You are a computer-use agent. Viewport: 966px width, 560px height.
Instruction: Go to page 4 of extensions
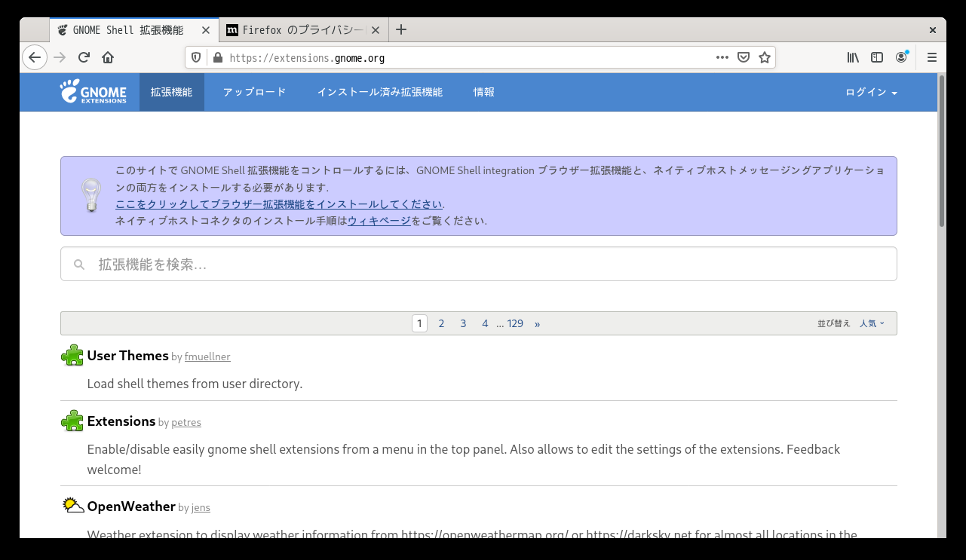pyautogui.click(x=485, y=323)
